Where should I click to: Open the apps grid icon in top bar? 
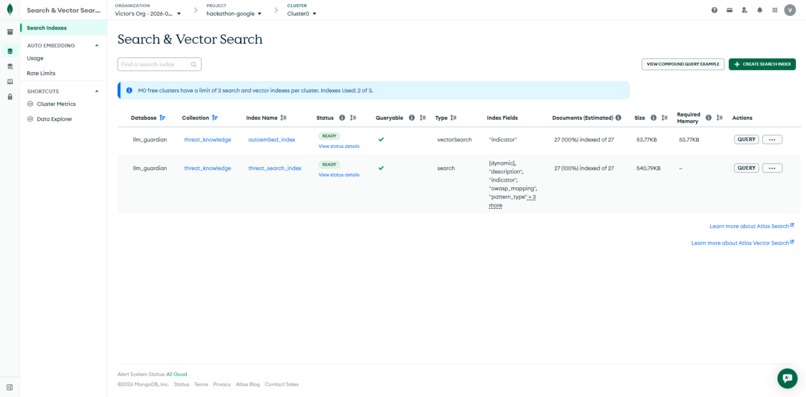775,10
